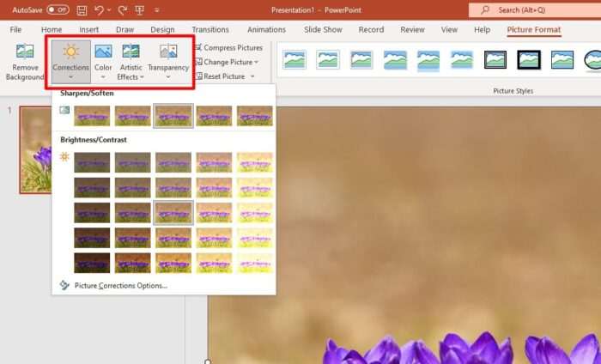Click the Undo arrow icon

coord(99,10)
